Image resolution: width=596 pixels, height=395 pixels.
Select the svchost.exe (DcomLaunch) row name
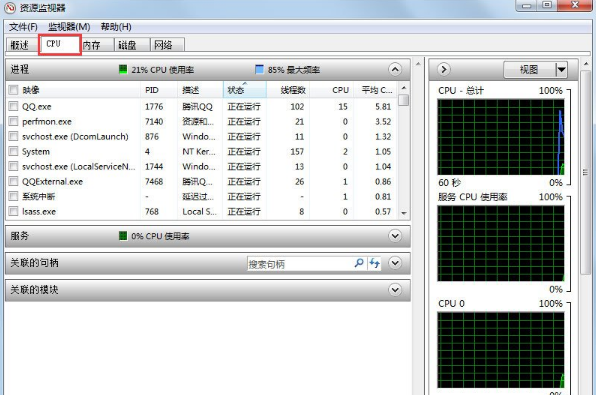click(x=75, y=136)
